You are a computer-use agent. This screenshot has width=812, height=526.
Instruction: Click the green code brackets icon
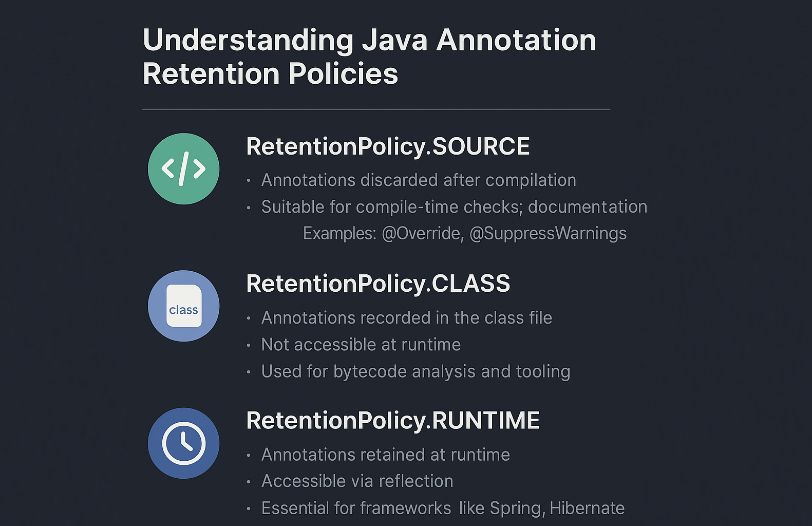tap(183, 168)
